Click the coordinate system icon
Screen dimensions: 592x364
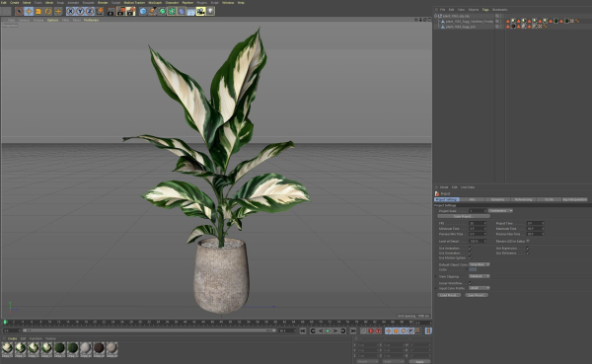click(x=100, y=11)
